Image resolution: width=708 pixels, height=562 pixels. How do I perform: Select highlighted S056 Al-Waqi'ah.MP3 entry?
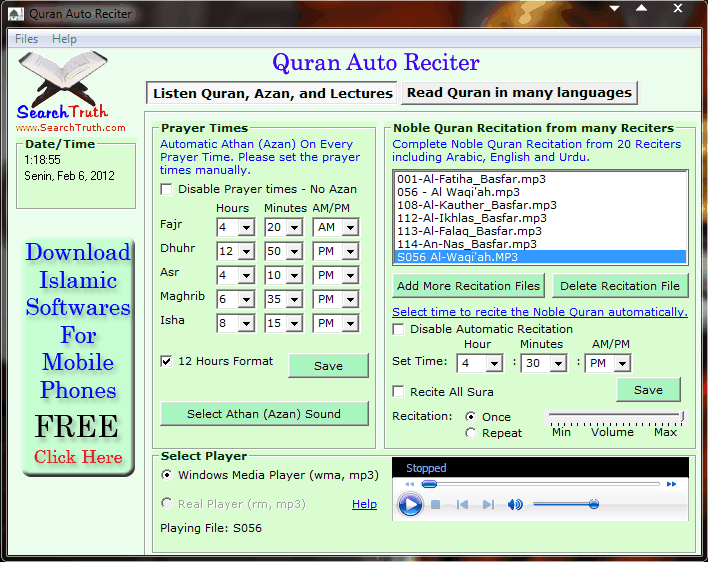540,257
